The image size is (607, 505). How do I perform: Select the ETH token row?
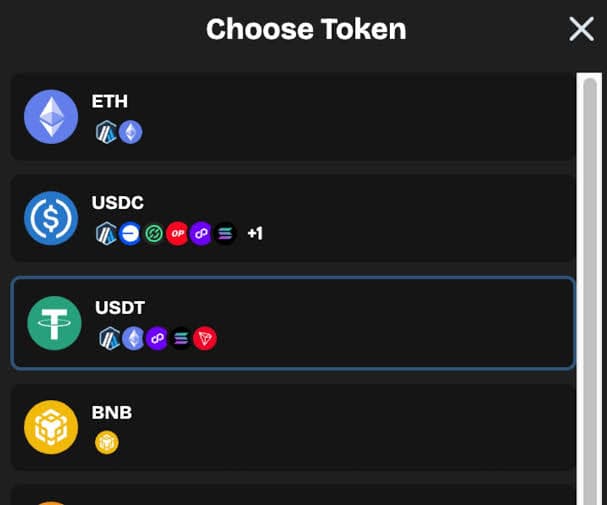tap(293, 117)
